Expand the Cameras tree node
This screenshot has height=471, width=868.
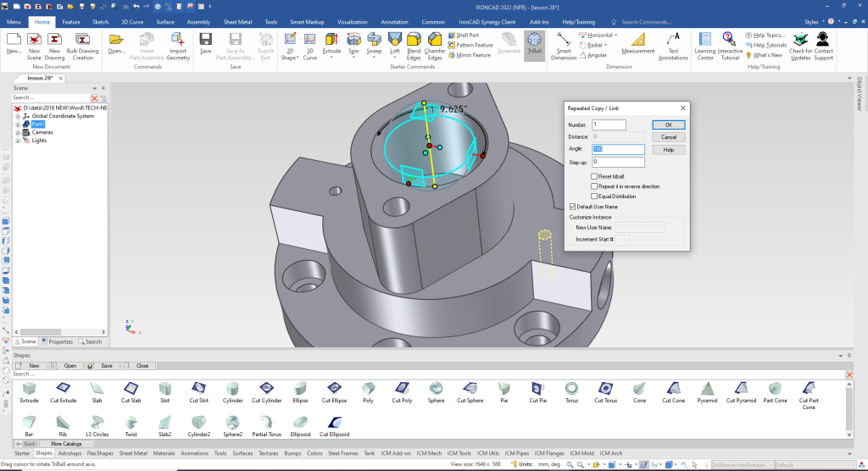(17, 132)
